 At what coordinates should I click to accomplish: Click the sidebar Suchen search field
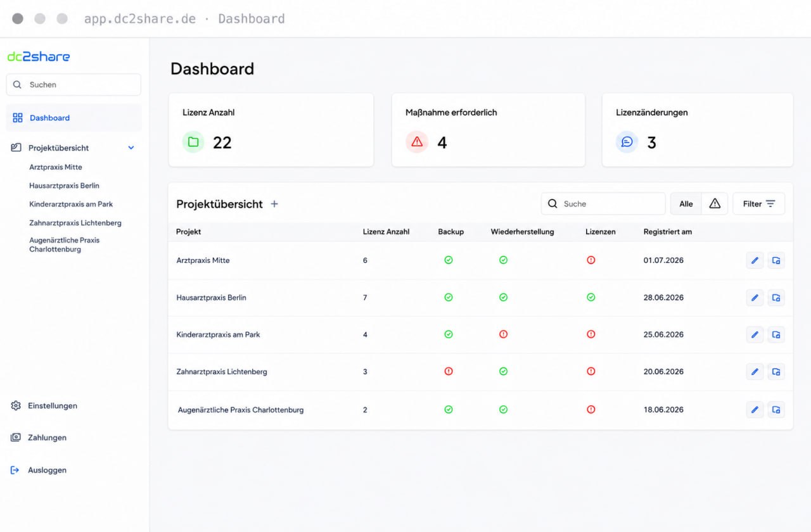tap(73, 85)
